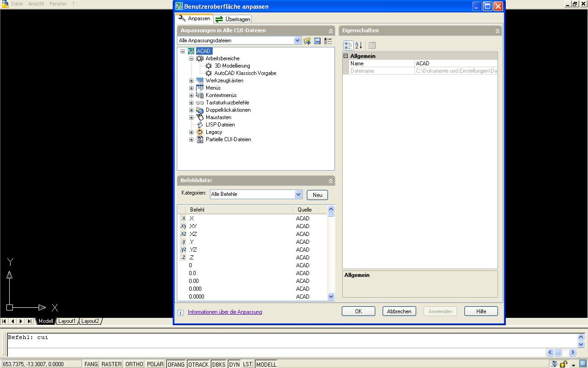This screenshot has width=588, height=368.
Task: Click the display filter icon next to save
Action: coord(328,41)
